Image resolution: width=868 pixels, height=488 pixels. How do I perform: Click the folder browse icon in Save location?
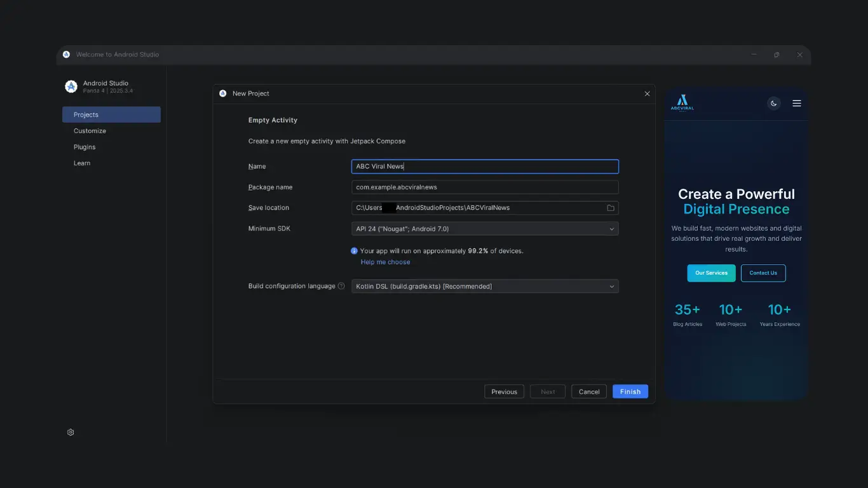611,208
